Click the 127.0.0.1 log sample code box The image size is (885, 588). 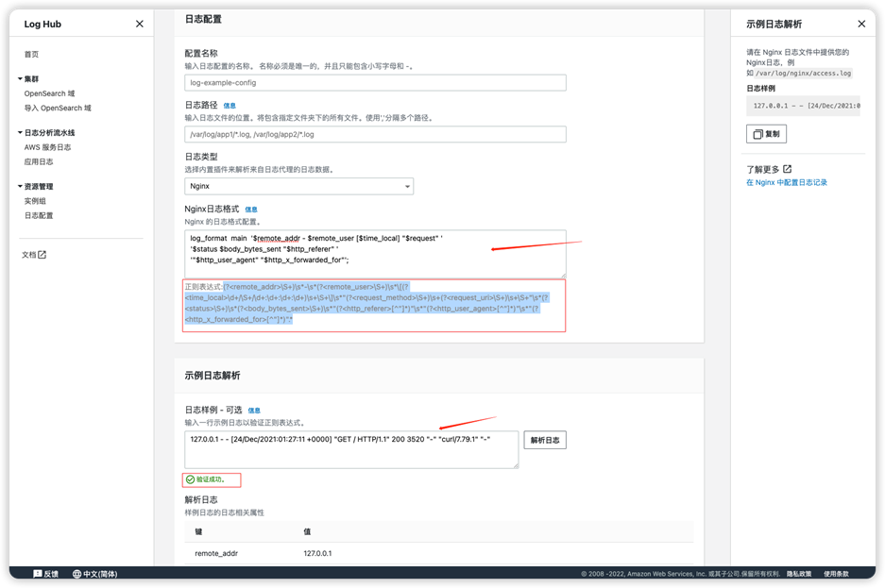pyautogui.click(x=803, y=106)
